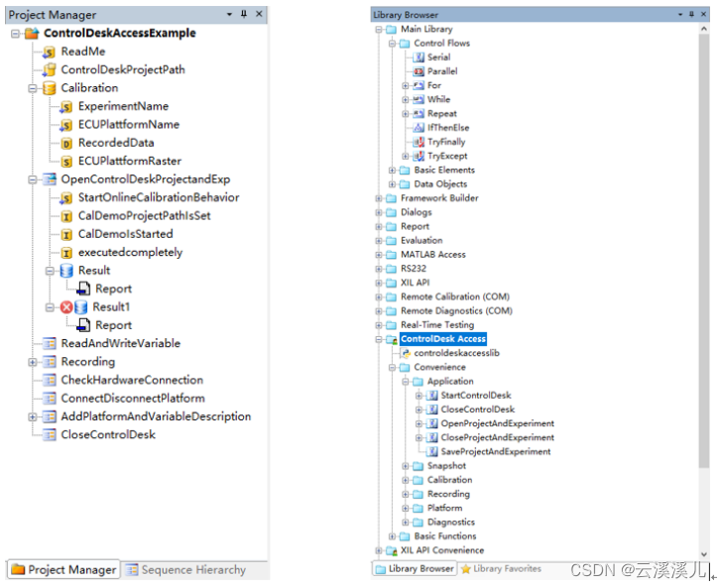This screenshot has height=588, width=721.
Task: Expand the OpenProjectAndExperiment block
Action: click(419, 423)
